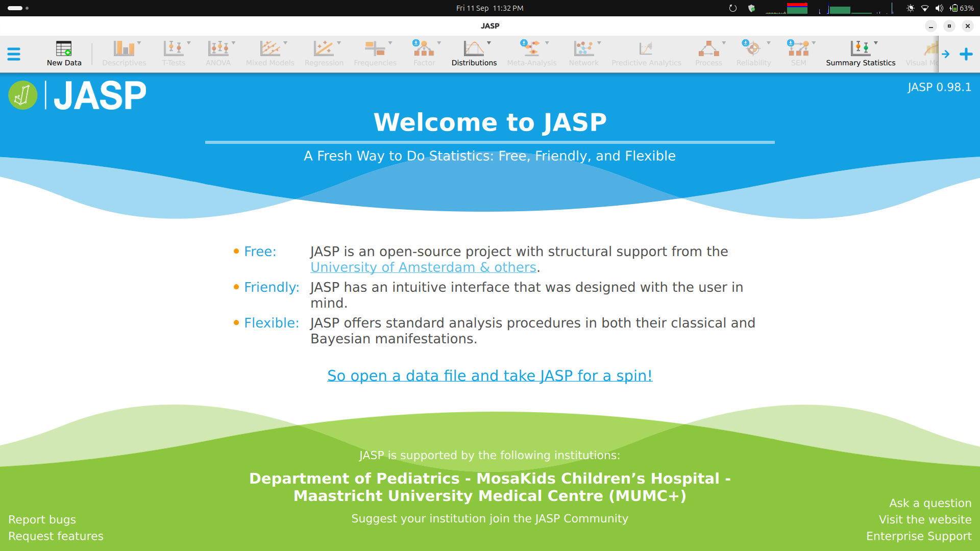Click the right arrow to see more modules
The height and width of the screenshot is (551, 980).
pyautogui.click(x=946, y=54)
